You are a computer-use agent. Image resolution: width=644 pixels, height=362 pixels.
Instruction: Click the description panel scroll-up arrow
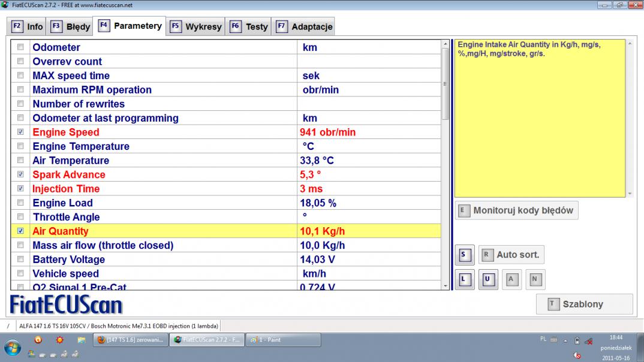[630, 44]
